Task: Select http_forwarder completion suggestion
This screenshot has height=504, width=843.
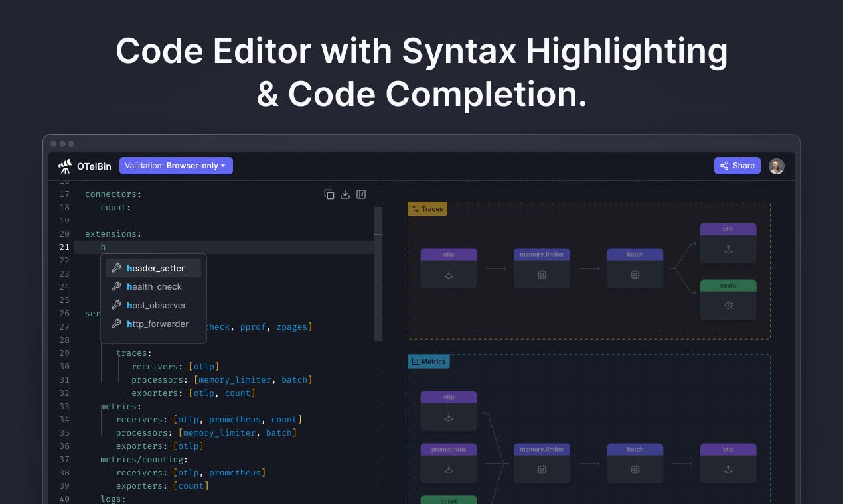Action: 153,324
